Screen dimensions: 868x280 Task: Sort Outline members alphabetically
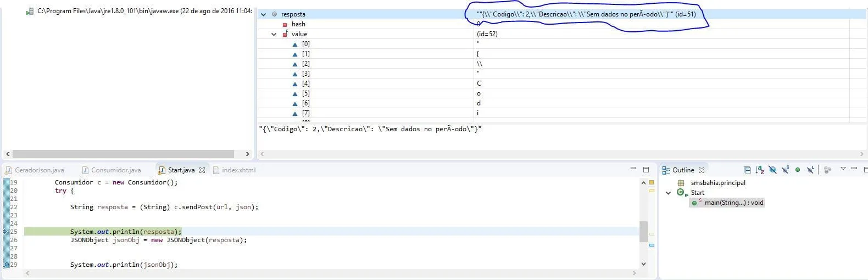pos(760,170)
